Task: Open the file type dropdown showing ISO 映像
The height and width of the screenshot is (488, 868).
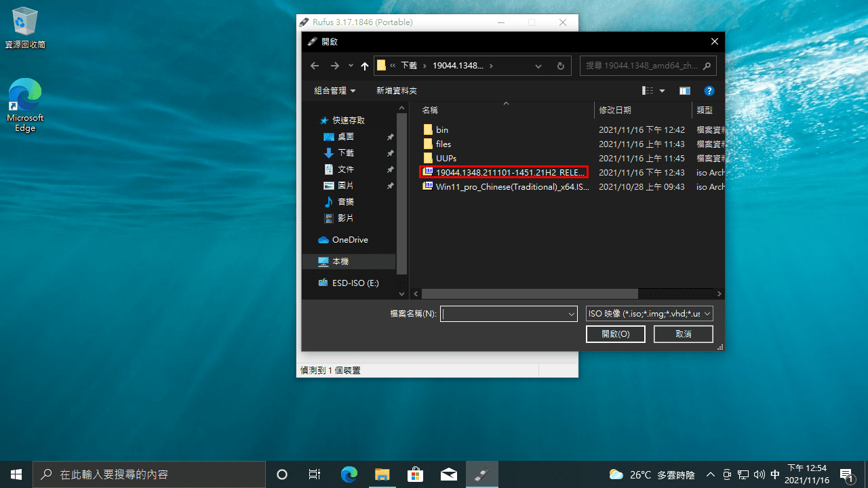Action: coord(649,313)
